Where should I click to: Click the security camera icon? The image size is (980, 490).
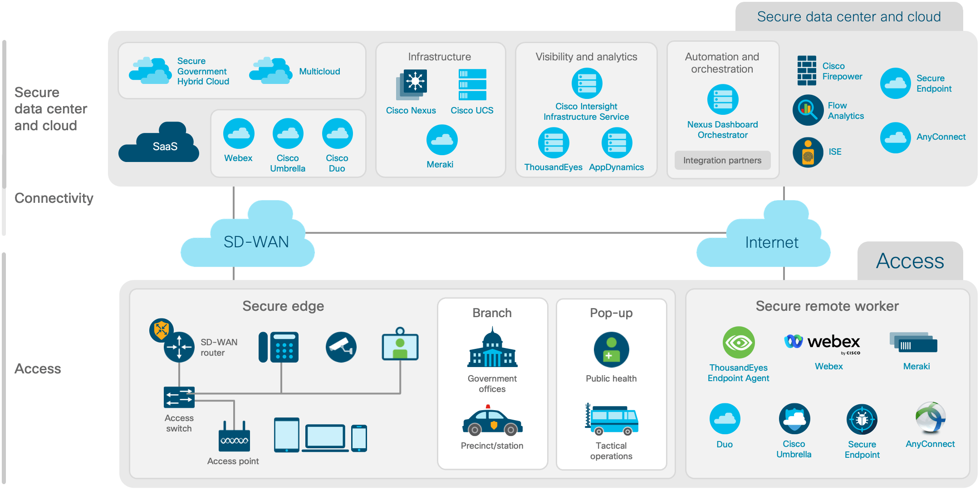coord(341,347)
